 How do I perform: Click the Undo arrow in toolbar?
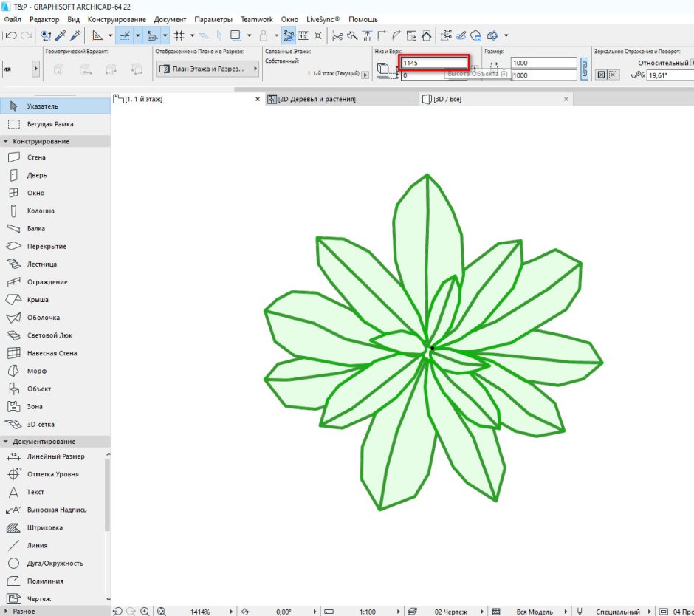coord(11,35)
